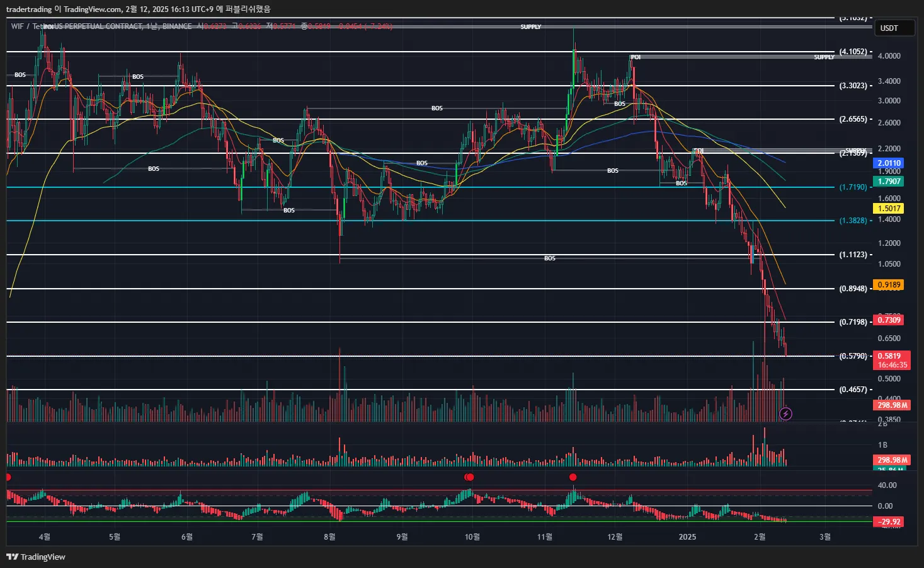Select the (4.1052) horizontal level label
This screenshot has height=568, width=924.
coord(853,52)
